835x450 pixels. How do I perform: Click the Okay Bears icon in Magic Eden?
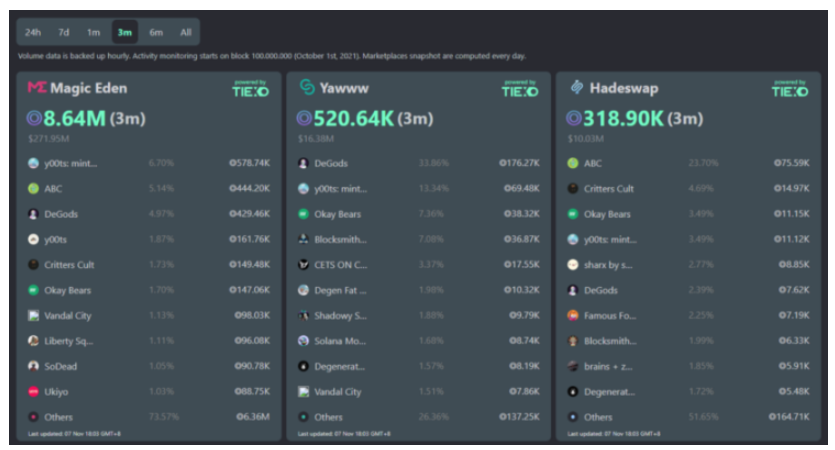point(34,290)
